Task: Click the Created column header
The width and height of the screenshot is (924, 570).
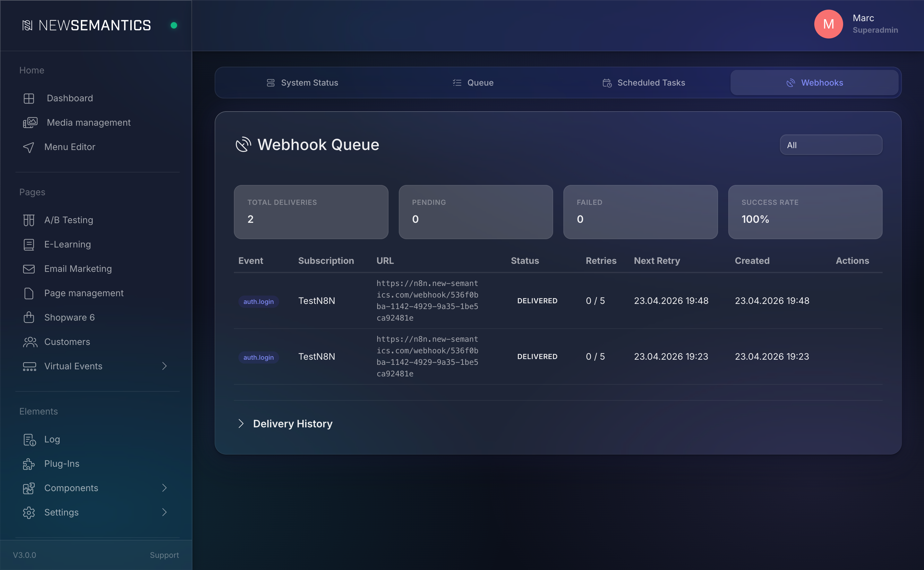Action: tap(752, 261)
